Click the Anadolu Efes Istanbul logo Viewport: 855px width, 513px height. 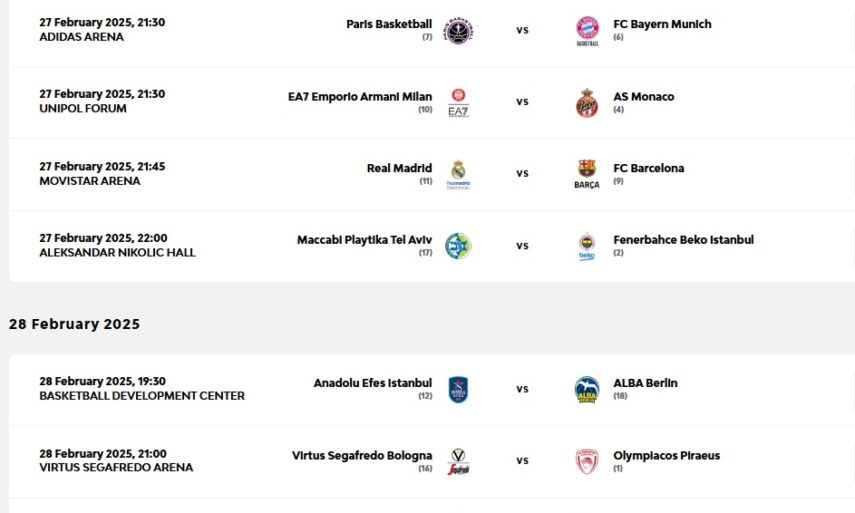coord(458,389)
